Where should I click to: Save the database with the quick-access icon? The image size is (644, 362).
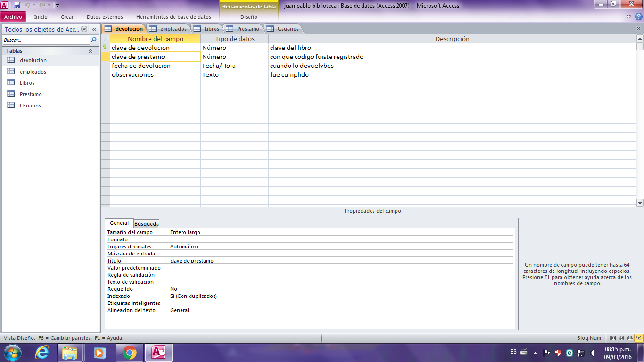pyautogui.click(x=17, y=5)
